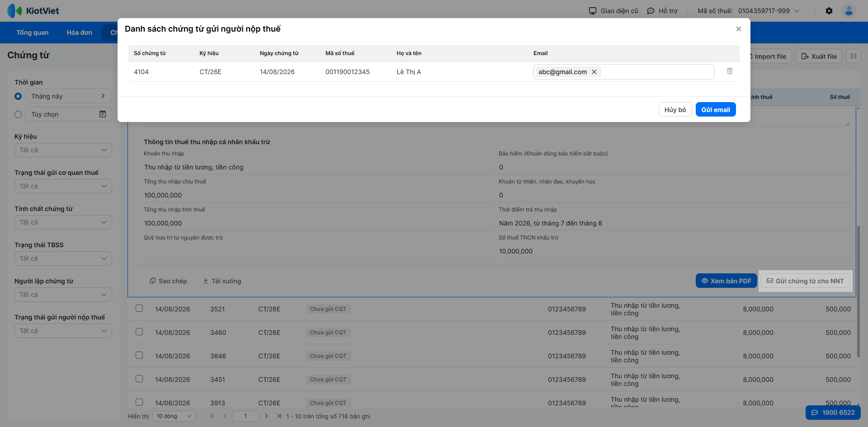Click Chưa gửi CQT status for 3521
The image size is (868, 427).
pos(328,309)
